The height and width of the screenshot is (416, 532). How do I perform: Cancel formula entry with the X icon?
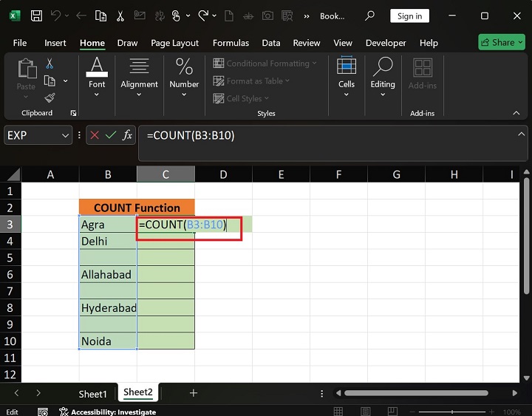(x=95, y=135)
